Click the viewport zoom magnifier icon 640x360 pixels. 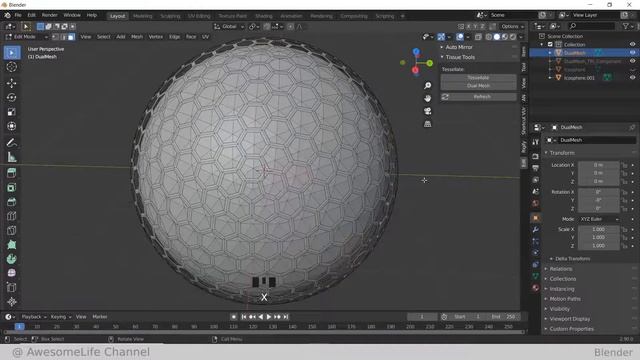pos(427,86)
